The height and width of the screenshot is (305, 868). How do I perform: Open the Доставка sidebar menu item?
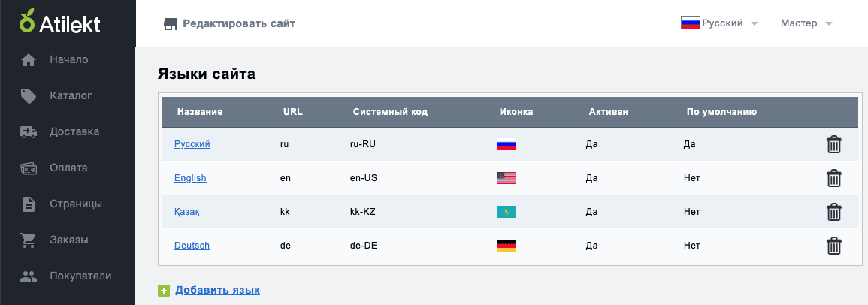(74, 131)
